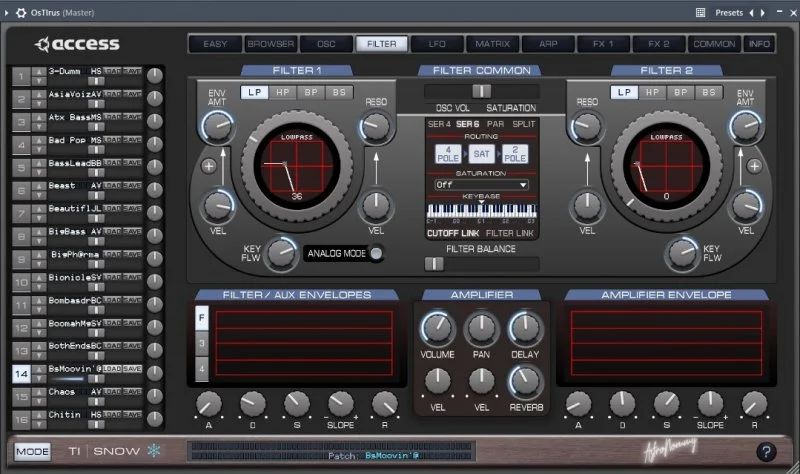Click the filter envelope SLOPE knob
The width and height of the screenshot is (800, 474).
340,405
